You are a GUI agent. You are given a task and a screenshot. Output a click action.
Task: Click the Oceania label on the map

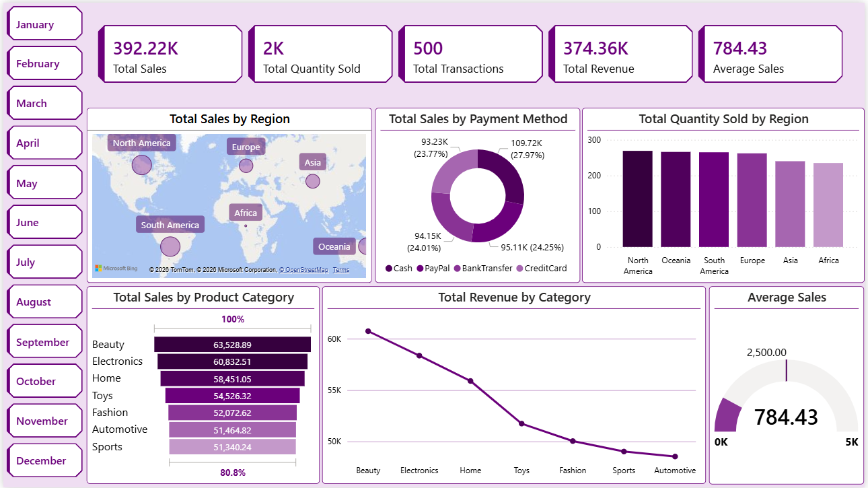[x=334, y=246]
